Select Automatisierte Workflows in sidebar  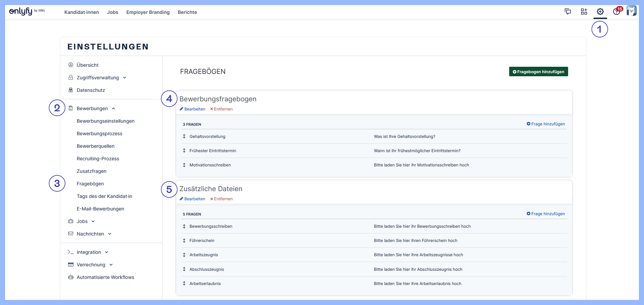tap(105, 277)
